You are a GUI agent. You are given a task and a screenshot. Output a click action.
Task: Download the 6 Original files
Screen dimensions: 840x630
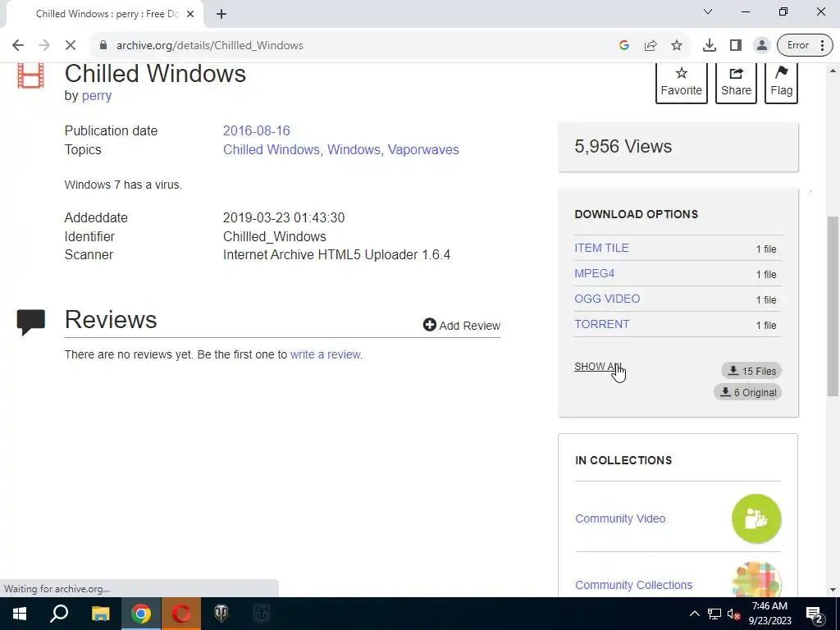(748, 392)
